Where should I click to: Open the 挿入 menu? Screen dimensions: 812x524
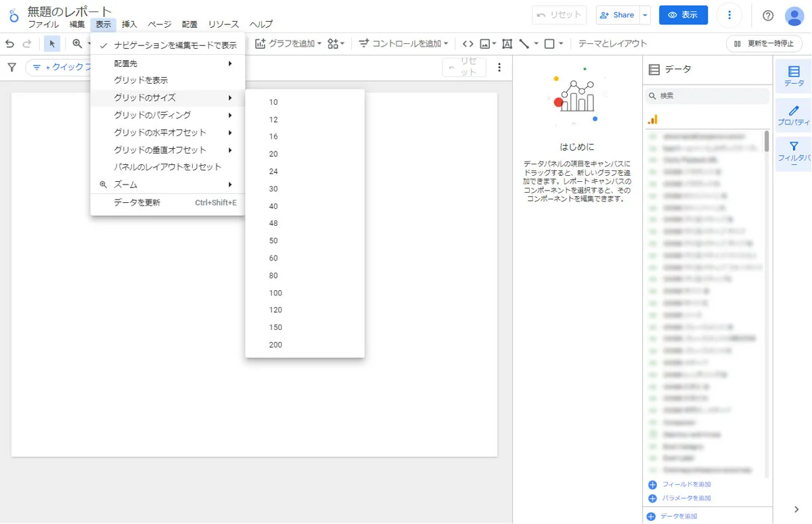pos(129,24)
